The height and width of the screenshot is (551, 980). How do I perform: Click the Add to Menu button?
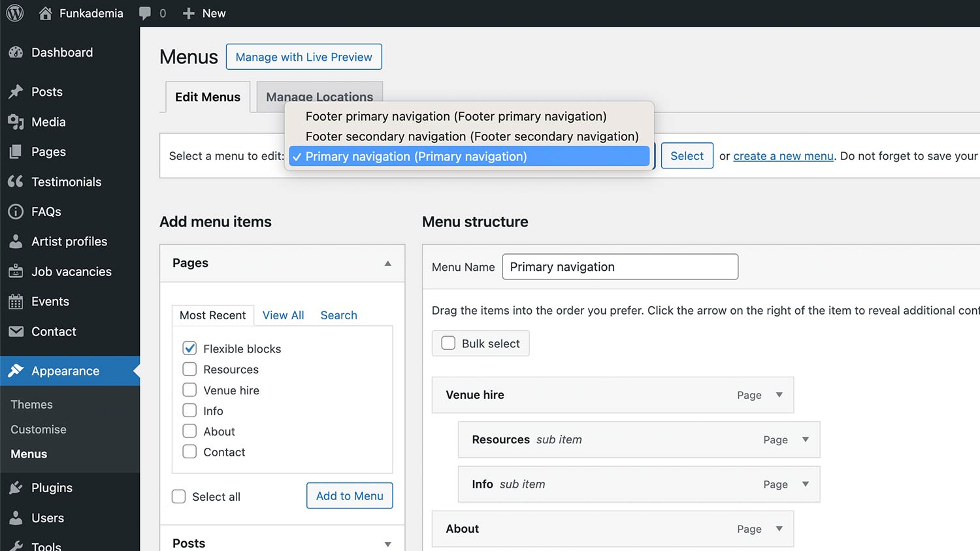point(350,496)
